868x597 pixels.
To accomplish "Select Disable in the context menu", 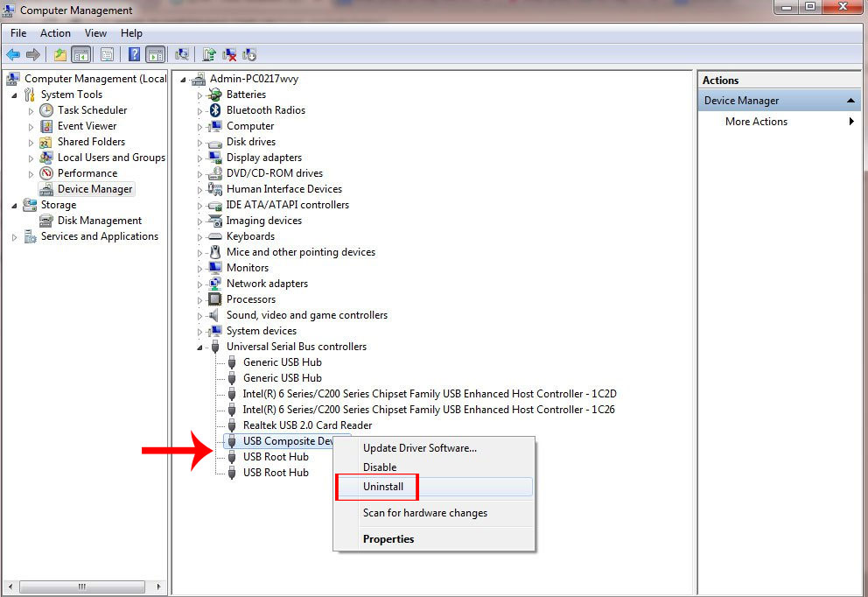I will (x=380, y=467).
